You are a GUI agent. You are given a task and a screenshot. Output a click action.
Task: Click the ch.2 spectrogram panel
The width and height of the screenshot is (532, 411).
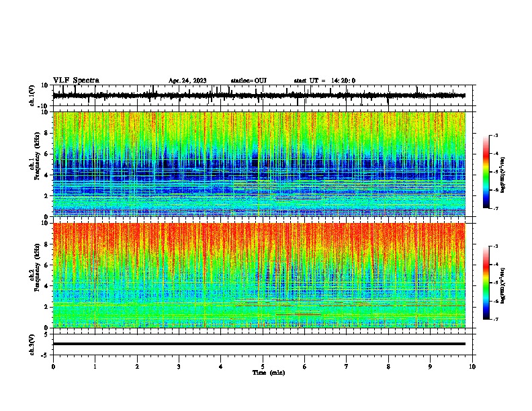(x=259, y=275)
